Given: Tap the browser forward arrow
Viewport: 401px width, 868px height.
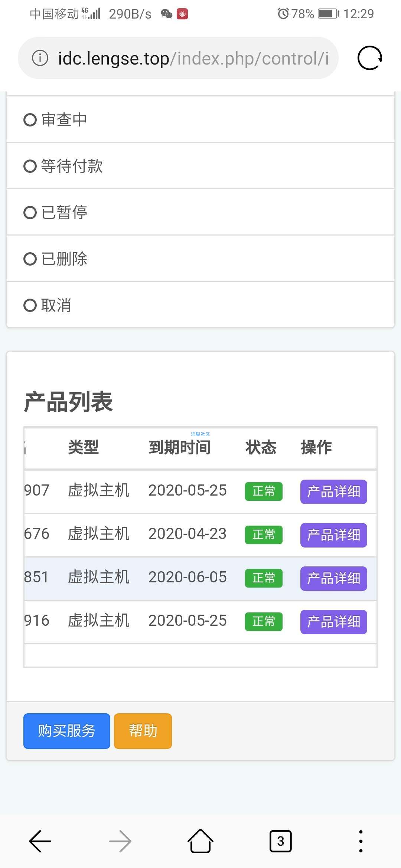Looking at the screenshot, I should 120,841.
